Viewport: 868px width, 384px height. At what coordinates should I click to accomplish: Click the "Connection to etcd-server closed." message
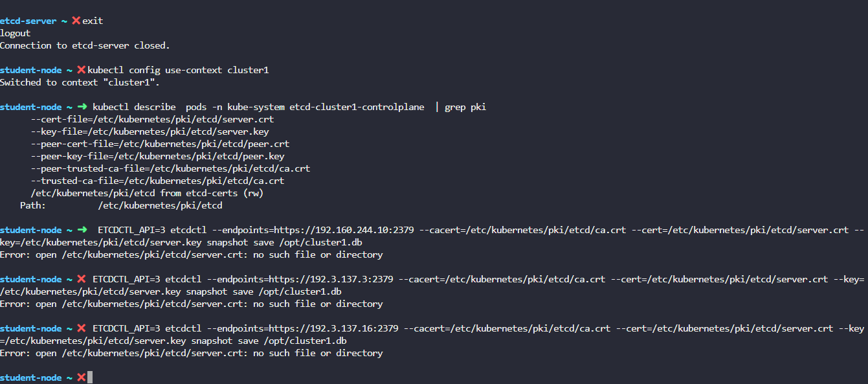pyautogui.click(x=84, y=45)
